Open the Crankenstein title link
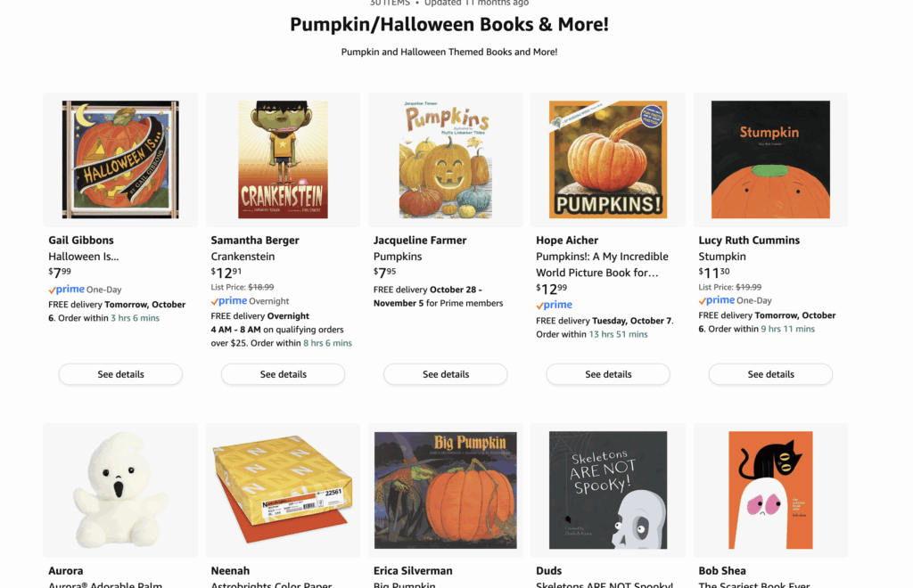913x588 pixels. [243, 257]
